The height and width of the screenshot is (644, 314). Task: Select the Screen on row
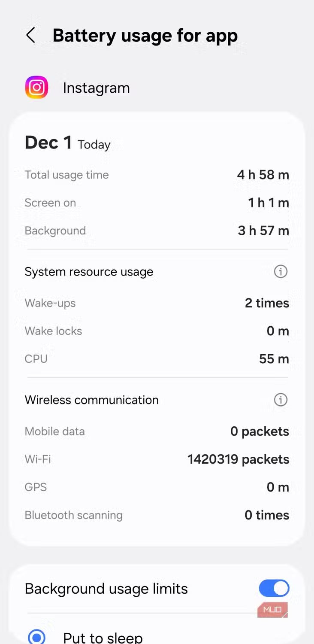[x=157, y=203]
